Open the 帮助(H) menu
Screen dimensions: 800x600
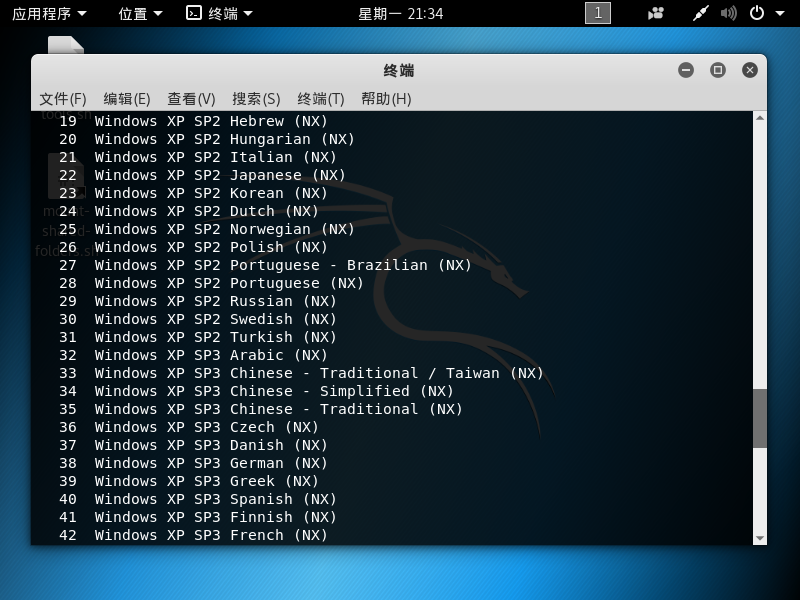click(x=386, y=98)
